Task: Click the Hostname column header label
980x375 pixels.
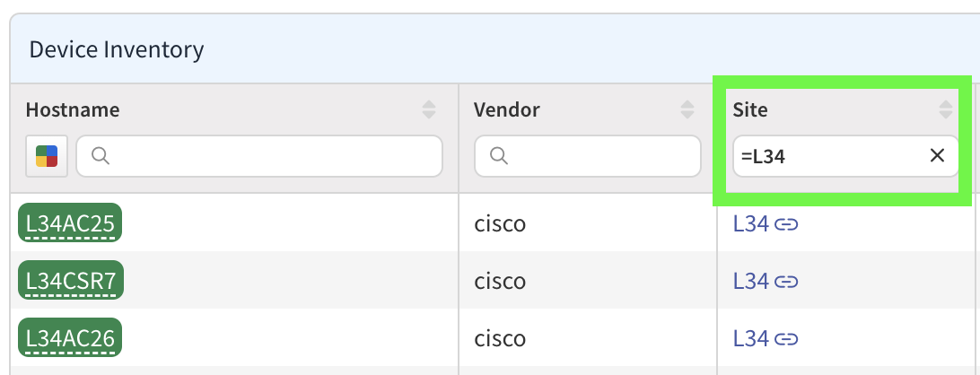Action: pyautogui.click(x=73, y=110)
